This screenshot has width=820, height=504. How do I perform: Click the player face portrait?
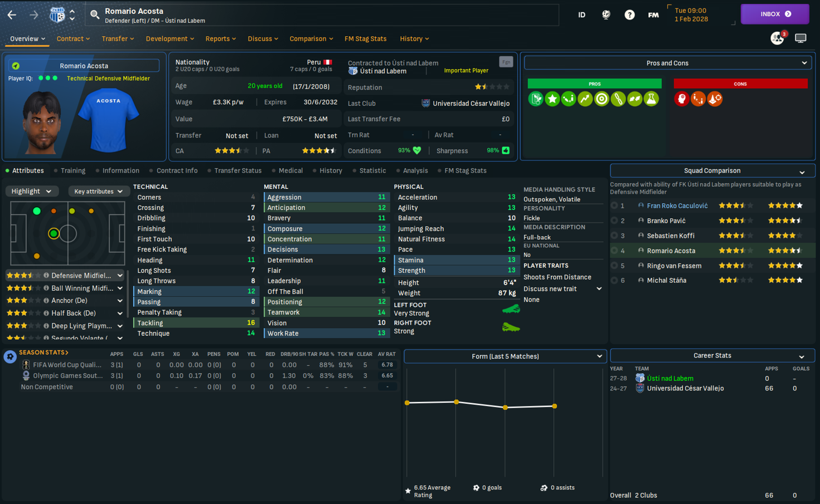click(x=42, y=123)
